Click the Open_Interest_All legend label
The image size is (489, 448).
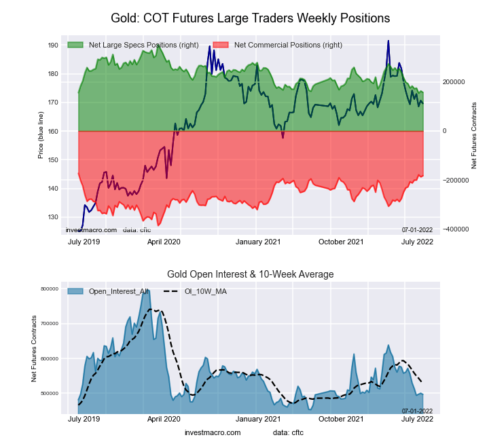[119, 291]
